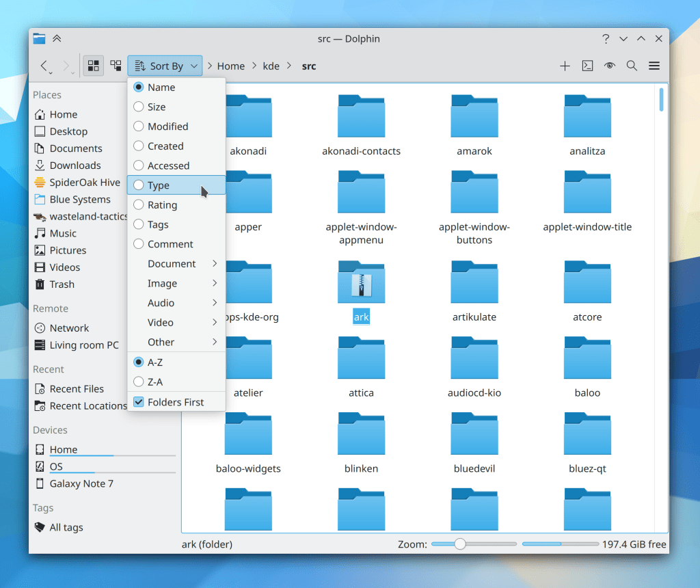Switch to the tree details view
The width and height of the screenshot is (700, 588).
[116, 66]
